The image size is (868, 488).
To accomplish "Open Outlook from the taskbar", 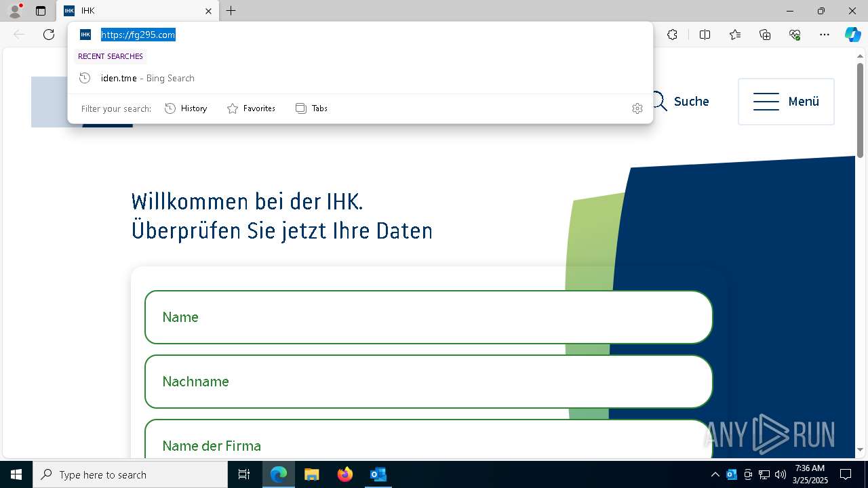I will pos(378,474).
